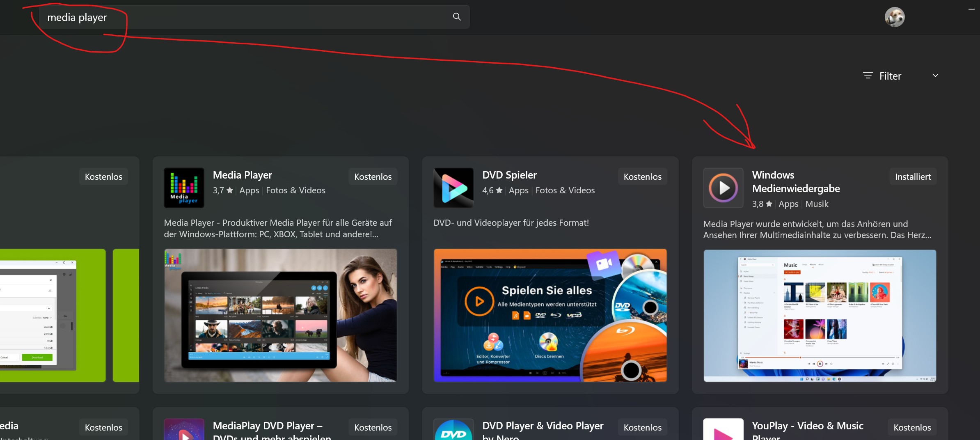Click Kostenlos on the partial left card
This screenshot has height=440, width=980.
click(103, 176)
